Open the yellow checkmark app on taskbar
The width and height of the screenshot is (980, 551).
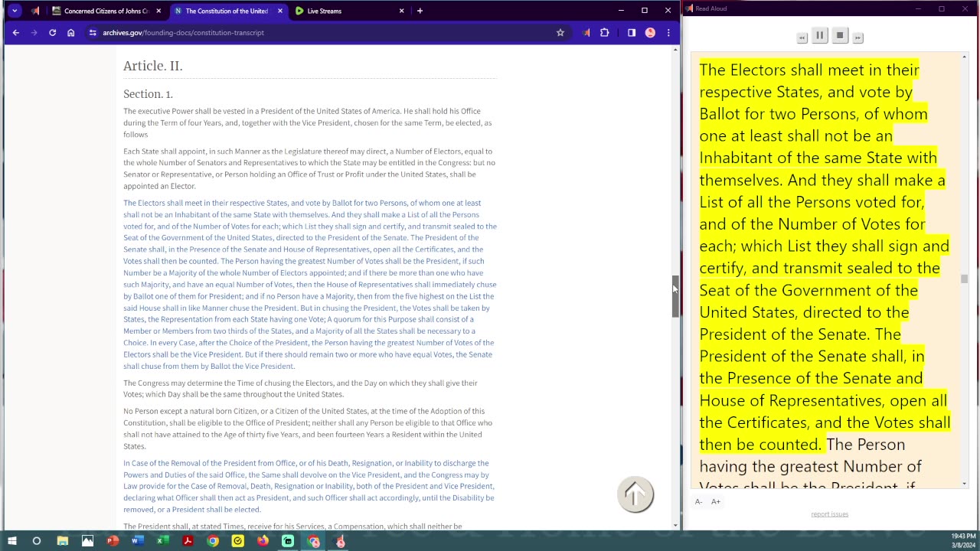[x=238, y=541]
